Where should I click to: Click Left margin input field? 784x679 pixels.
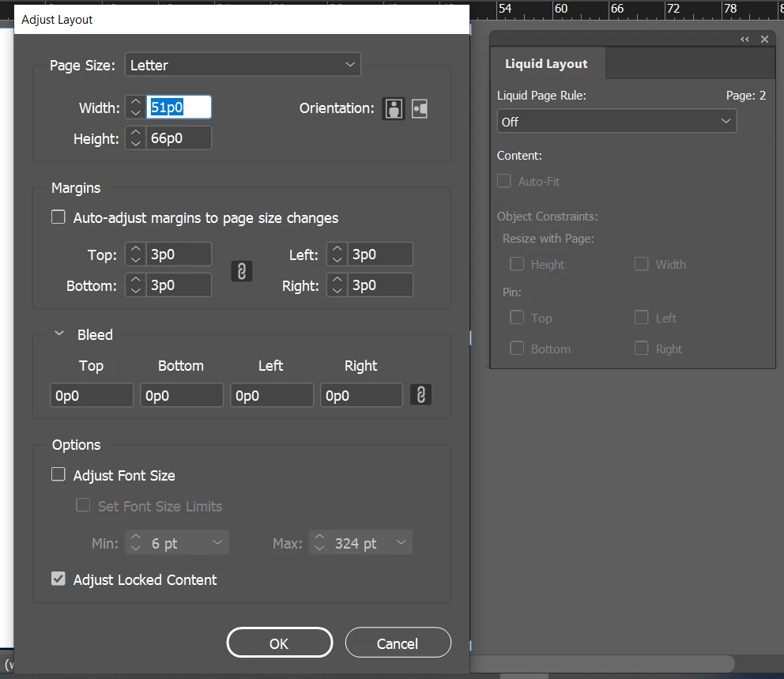(x=380, y=254)
